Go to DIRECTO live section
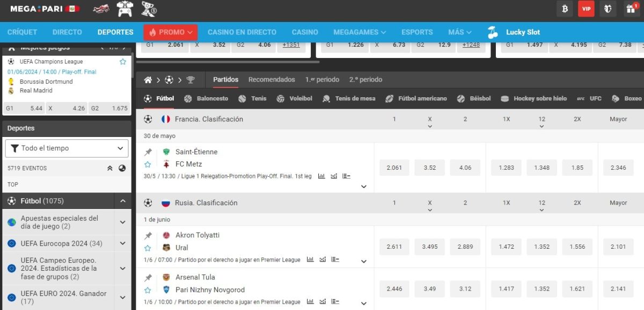Viewport: 644px width, 310px height. (67, 32)
